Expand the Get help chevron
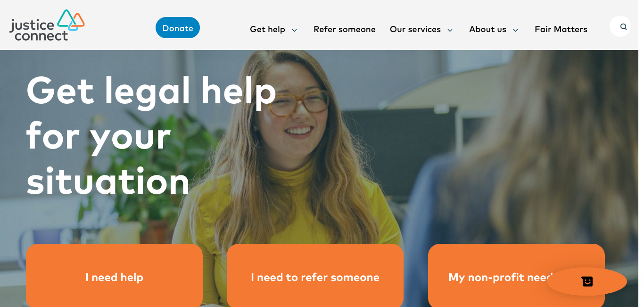The height and width of the screenshot is (307, 644). 294,30
